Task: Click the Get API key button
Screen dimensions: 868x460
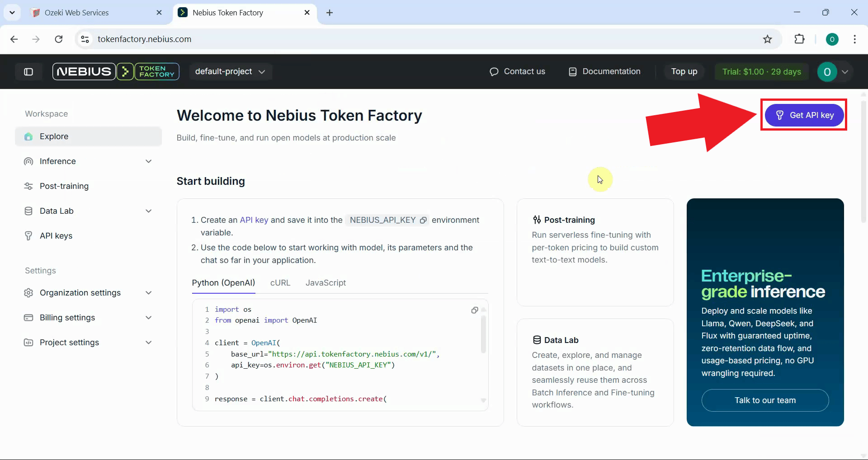Action: click(804, 115)
